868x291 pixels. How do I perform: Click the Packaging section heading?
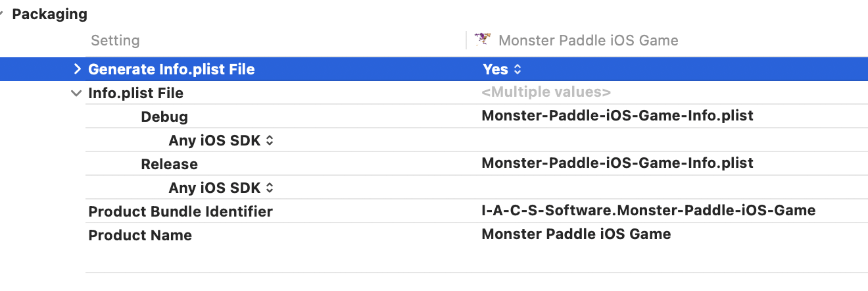[x=50, y=14]
